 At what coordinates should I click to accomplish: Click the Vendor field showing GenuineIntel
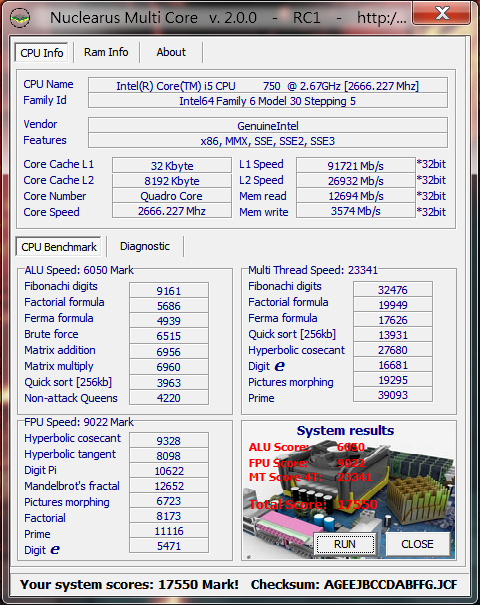click(x=268, y=126)
